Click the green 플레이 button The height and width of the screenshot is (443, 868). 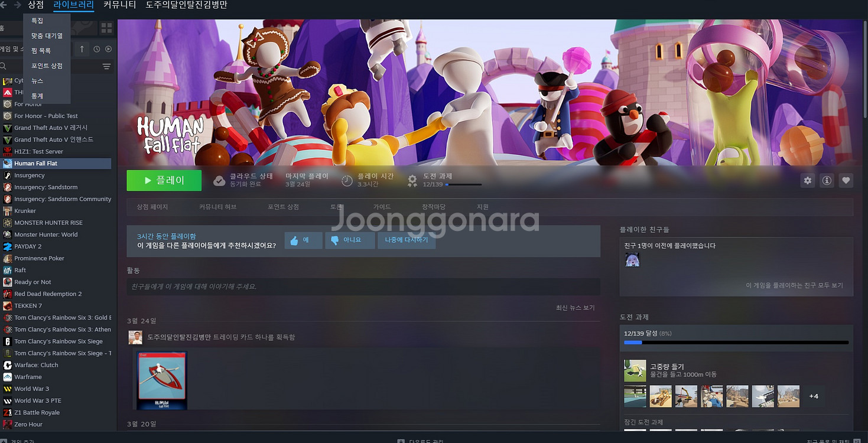coord(164,181)
